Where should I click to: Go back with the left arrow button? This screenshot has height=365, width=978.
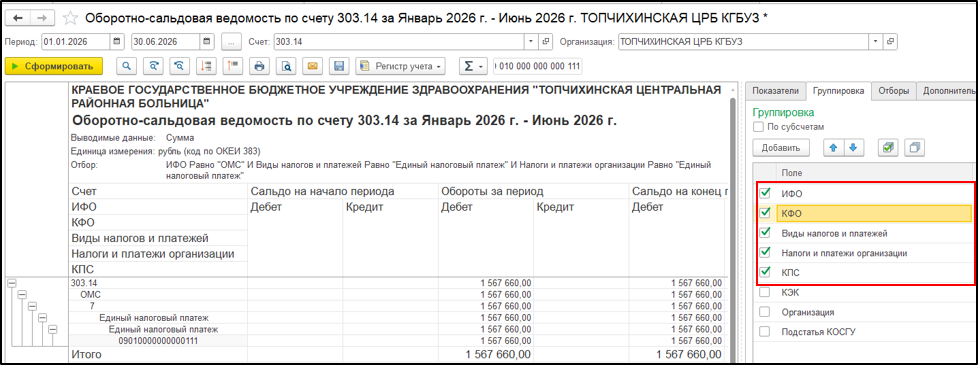click(x=17, y=18)
